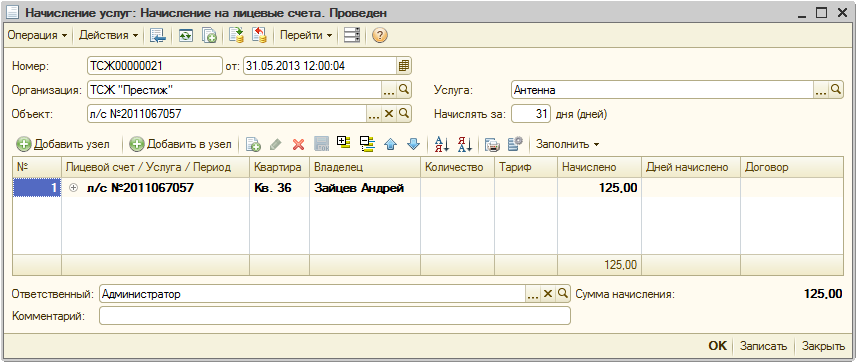This screenshot has width=856, height=362.
Task: Click the refresh icon in the top toolbar
Action: click(x=186, y=35)
